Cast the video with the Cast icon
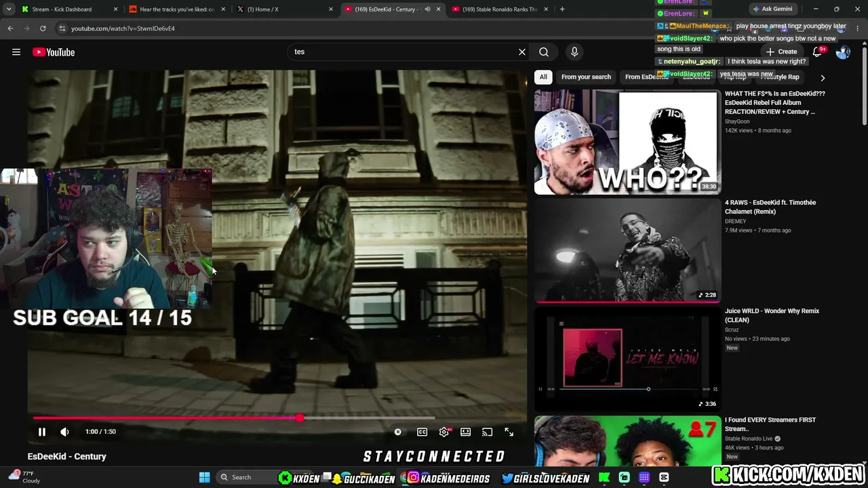Screen dimensions: 868x488 point(487,432)
